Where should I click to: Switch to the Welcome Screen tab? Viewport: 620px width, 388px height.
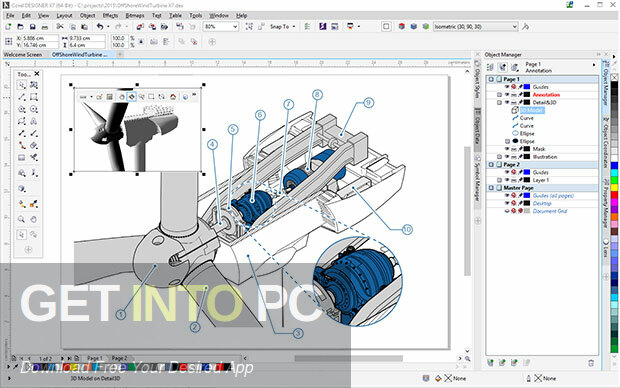click(x=23, y=55)
